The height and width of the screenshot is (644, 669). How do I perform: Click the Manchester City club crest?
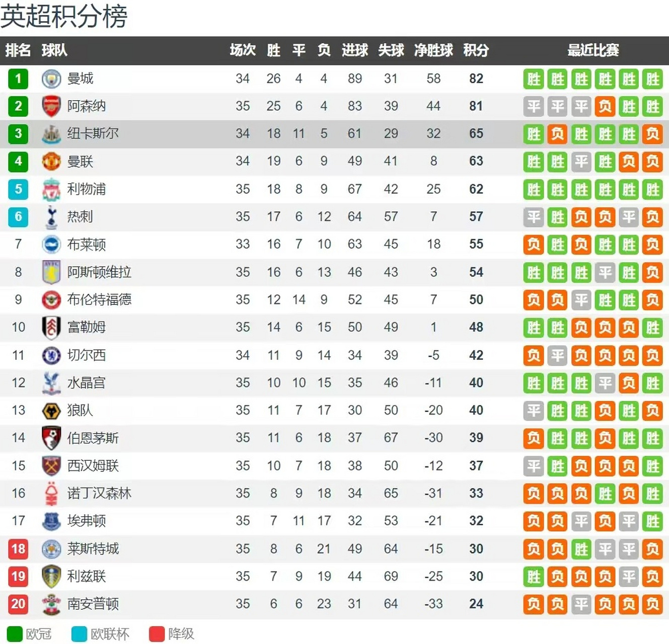(51, 79)
